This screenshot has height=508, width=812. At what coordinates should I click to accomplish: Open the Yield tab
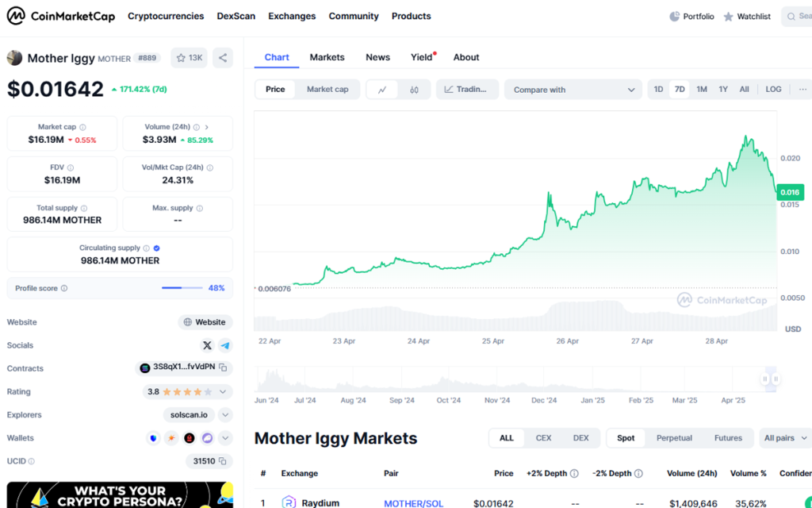coord(422,57)
